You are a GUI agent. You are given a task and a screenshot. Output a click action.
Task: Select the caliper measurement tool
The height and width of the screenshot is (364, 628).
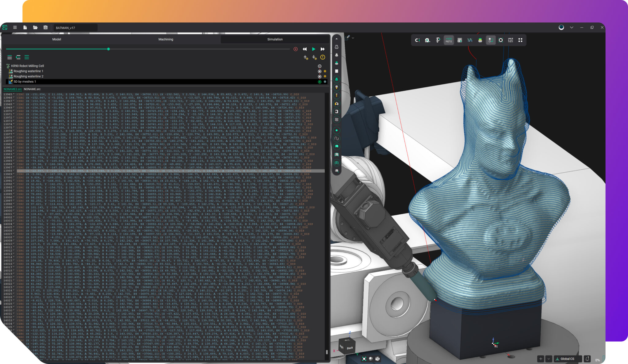click(x=438, y=40)
